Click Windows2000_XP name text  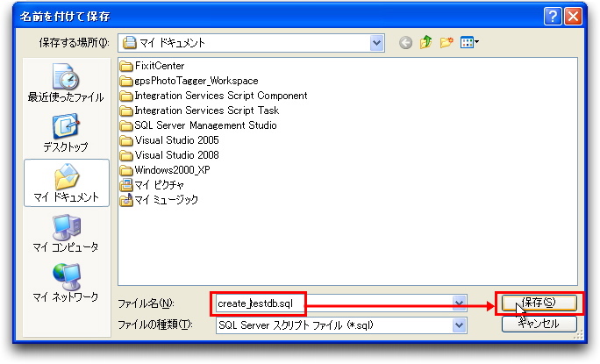click(x=172, y=170)
